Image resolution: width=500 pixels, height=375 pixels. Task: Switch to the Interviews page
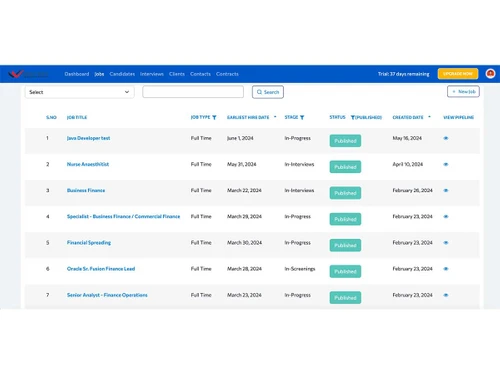tap(152, 74)
